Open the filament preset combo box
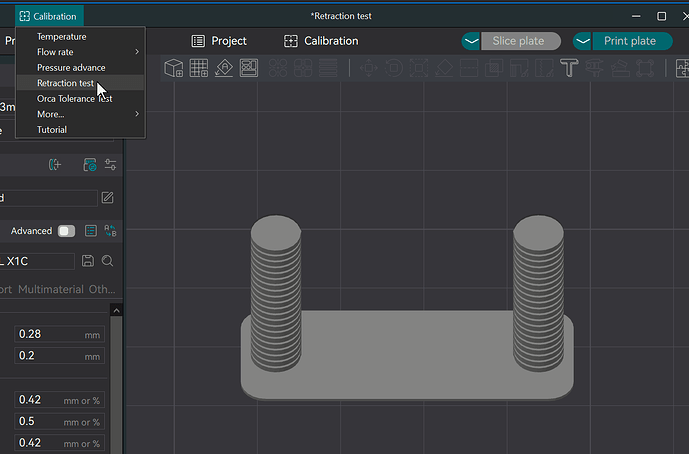The height and width of the screenshot is (454, 689). click(48, 198)
